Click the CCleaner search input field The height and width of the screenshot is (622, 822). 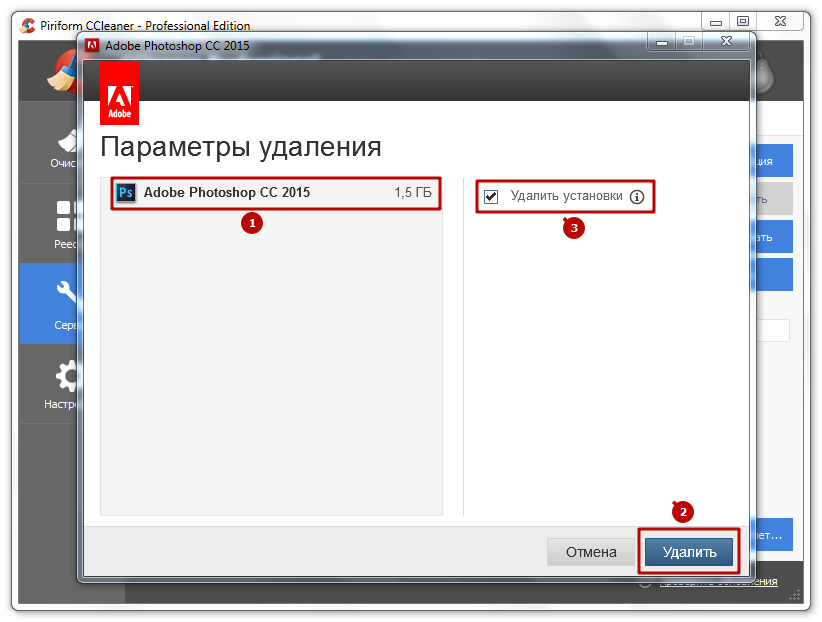point(772,330)
